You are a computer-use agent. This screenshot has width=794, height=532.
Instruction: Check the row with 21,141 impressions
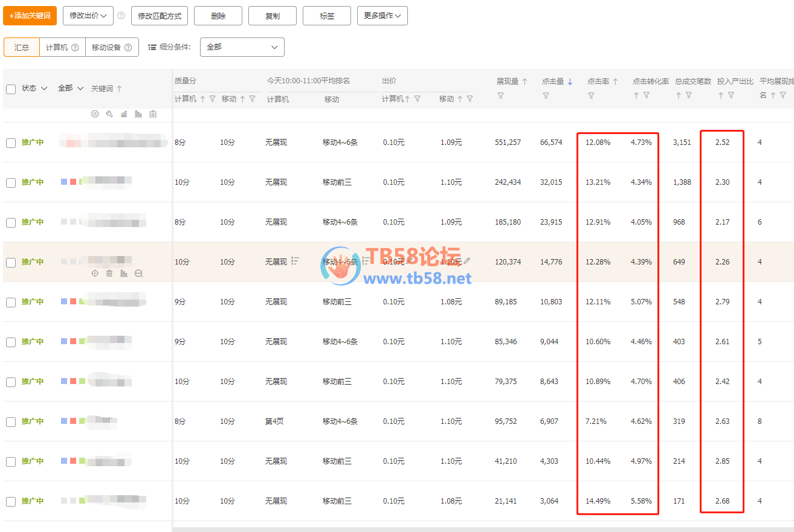tap(11, 502)
